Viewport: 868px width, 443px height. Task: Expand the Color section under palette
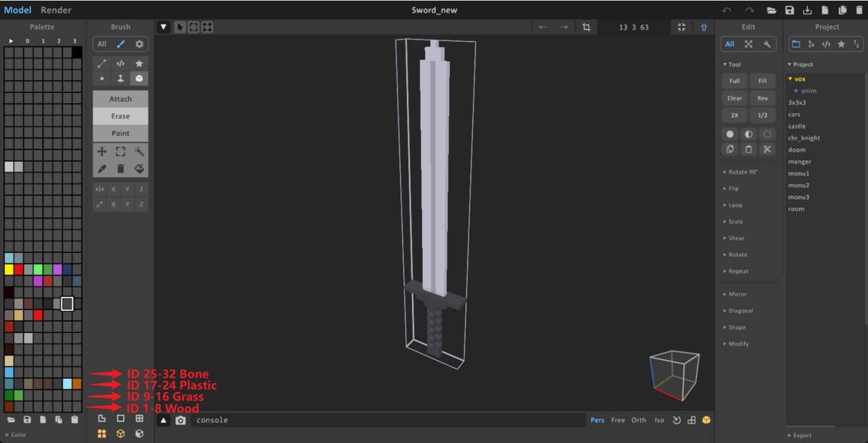click(18, 435)
